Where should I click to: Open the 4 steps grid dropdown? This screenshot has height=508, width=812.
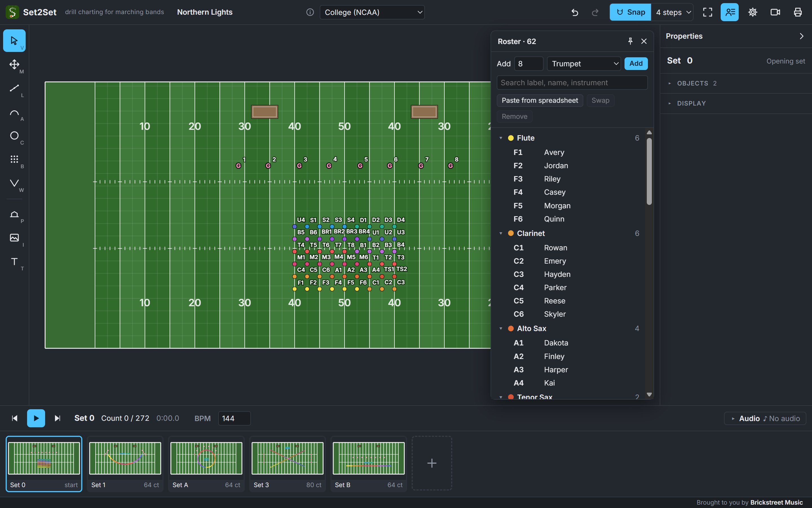click(672, 12)
